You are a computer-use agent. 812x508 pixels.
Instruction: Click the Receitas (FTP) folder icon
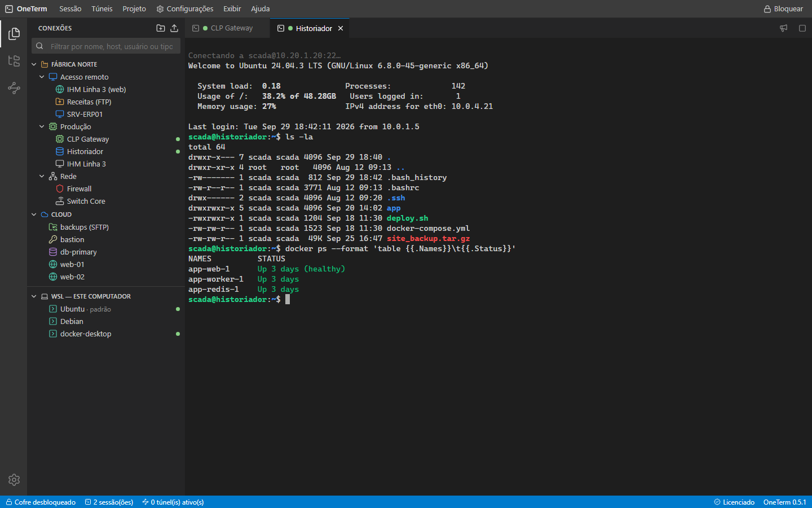coord(60,102)
